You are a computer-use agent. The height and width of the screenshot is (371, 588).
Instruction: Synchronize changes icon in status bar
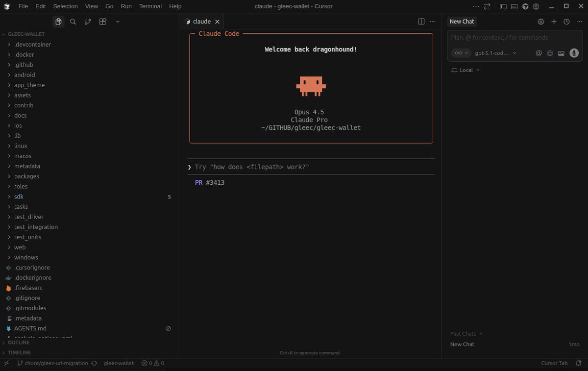click(94, 363)
